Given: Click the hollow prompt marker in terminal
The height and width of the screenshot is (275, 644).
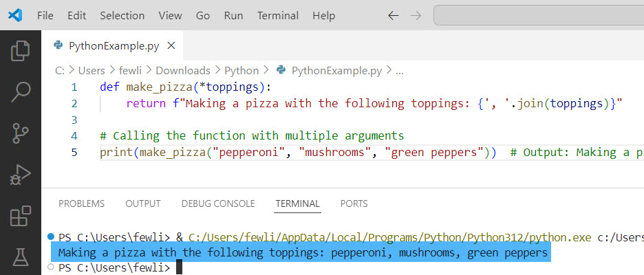Looking at the screenshot, I should point(51,267).
